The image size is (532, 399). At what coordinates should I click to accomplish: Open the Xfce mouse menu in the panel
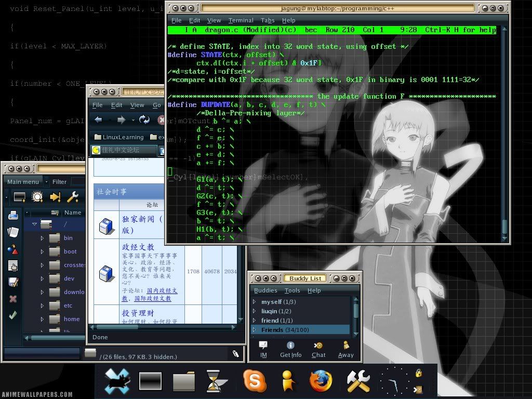[x=117, y=381]
